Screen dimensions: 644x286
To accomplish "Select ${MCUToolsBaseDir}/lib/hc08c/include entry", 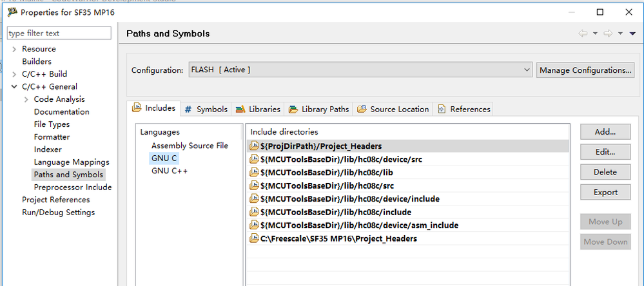I will pyautogui.click(x=408, y=212).
